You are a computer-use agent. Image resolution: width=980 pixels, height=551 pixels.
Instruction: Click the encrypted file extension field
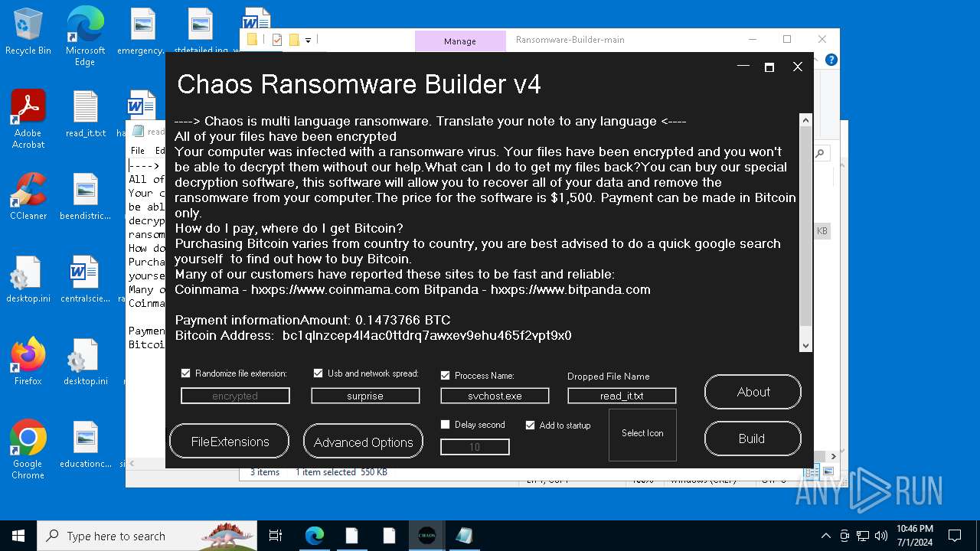[x=235, y=396]
